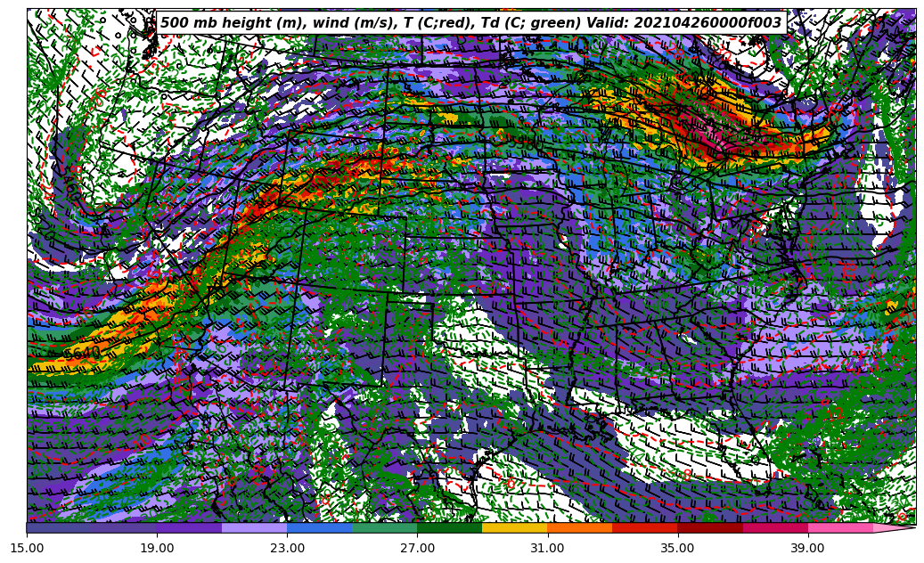Pick the bright red colorbar segment
This screenshot has width=924, height=563.
(x=644, y=528)
